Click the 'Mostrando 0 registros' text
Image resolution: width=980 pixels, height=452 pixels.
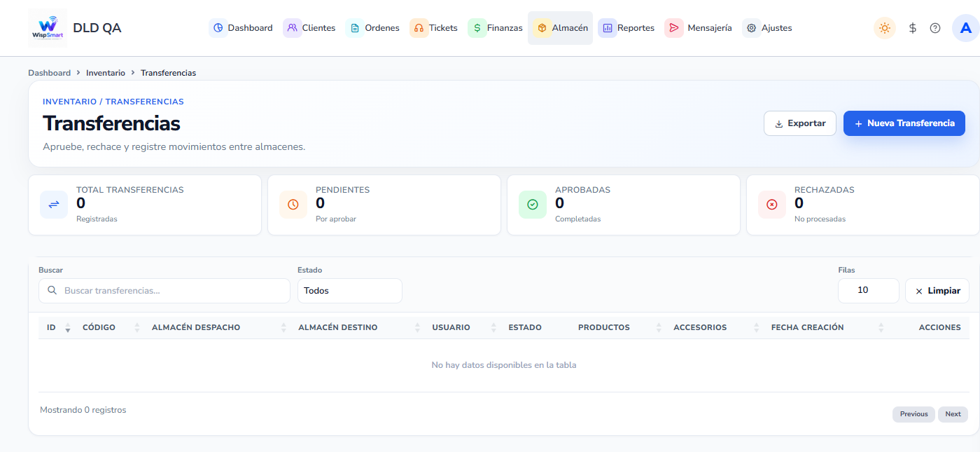pos(83,410)
